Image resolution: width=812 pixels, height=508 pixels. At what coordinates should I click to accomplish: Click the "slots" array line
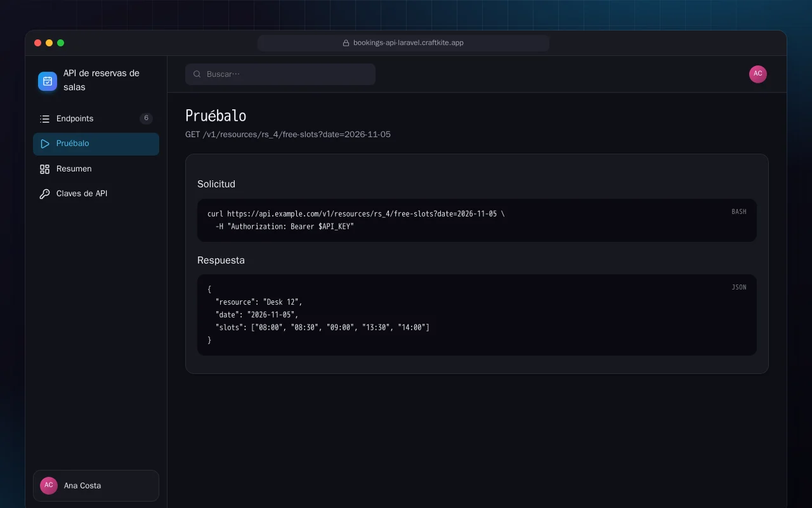pyautogui.click(x=322, y=328)
